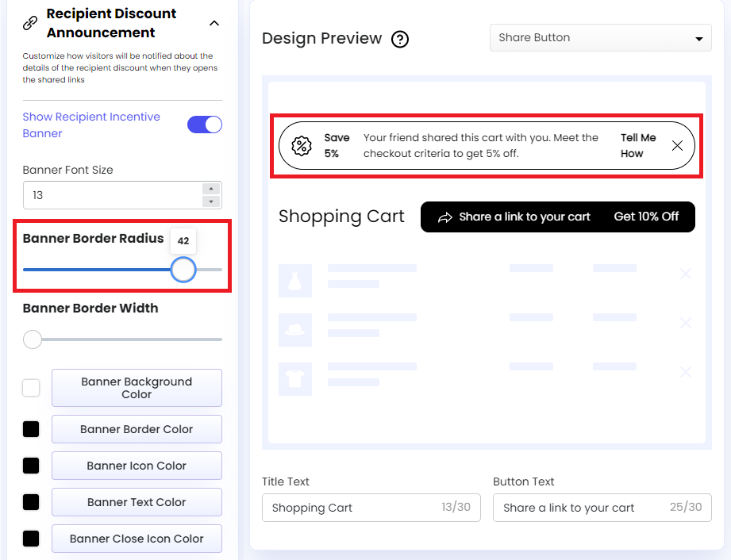Click the black swatch next to Banner Icon Color

click(31, 466)
